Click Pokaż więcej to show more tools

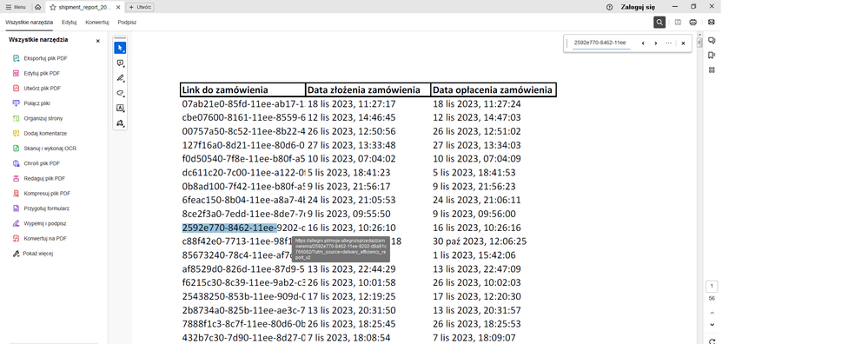pos(33,254)
